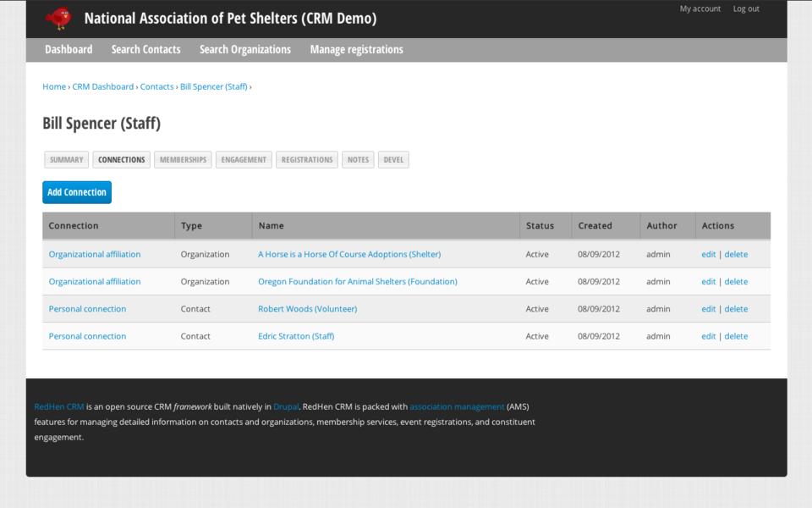Switch to the Memberships tab

pyautogui.click(x=183, y=160)
